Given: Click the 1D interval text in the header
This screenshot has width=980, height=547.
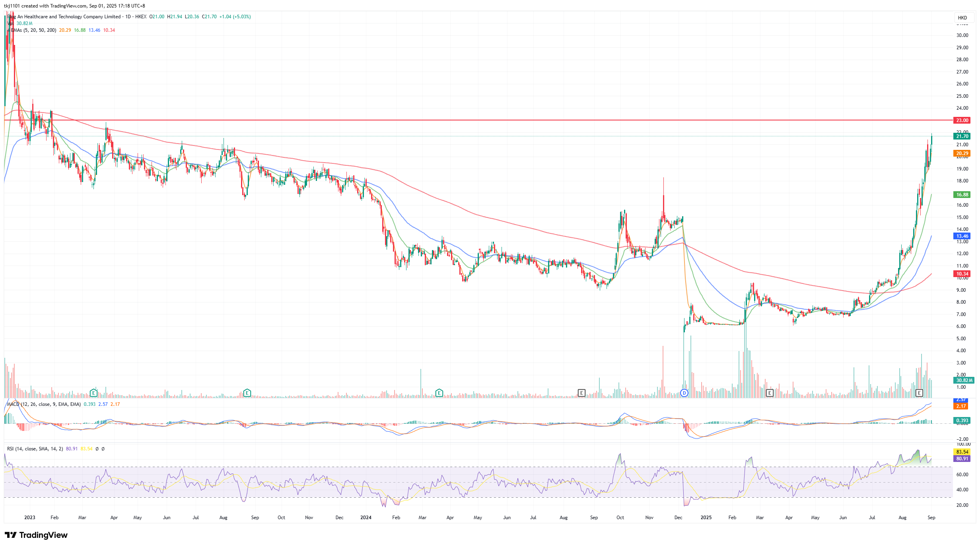Looking at the screenshot, I should pyautogui.click(x=128, y=17).
